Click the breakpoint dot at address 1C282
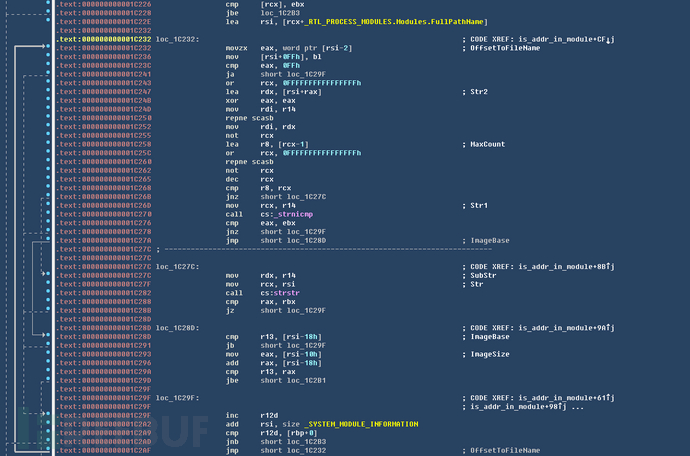 click(48, 291)
